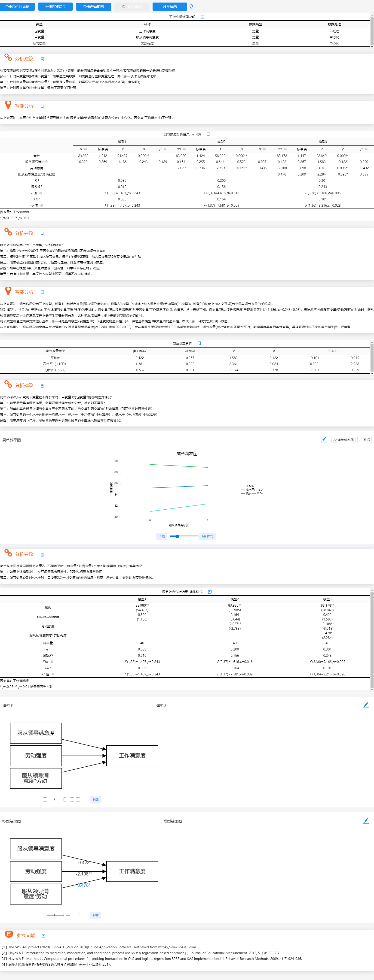Toggle the 低水平(-1SD) legend series
The width and height of the screenshot is (374, 980).
click(x=252, y=493)
